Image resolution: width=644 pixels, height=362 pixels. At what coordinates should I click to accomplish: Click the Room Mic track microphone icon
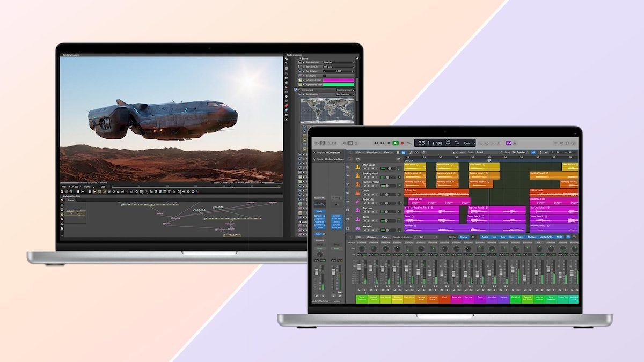pos(357,201)
